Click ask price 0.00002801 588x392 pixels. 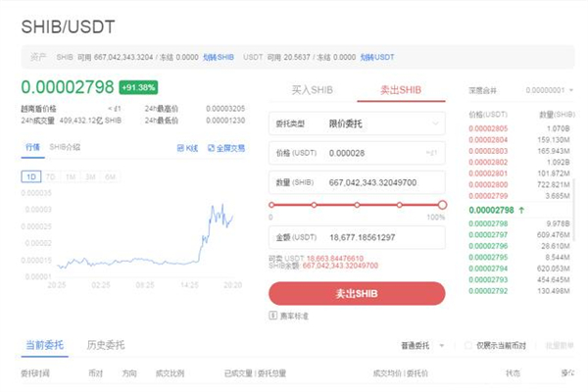[488, 173]
